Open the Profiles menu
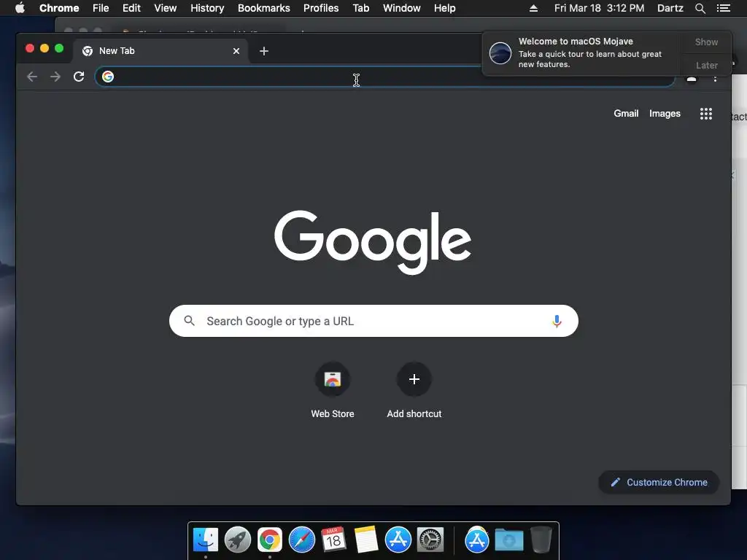 point(321,8)
